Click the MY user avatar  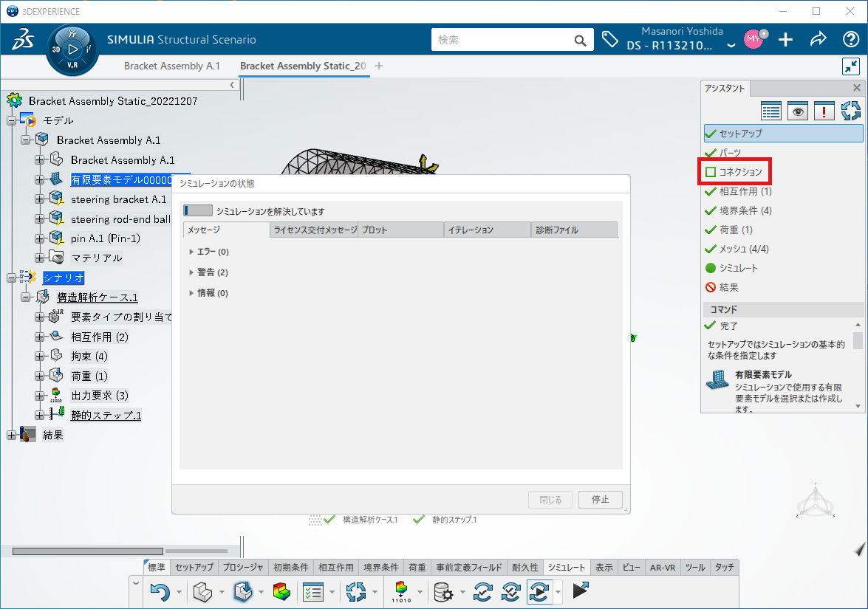click(x=753, y=39)
